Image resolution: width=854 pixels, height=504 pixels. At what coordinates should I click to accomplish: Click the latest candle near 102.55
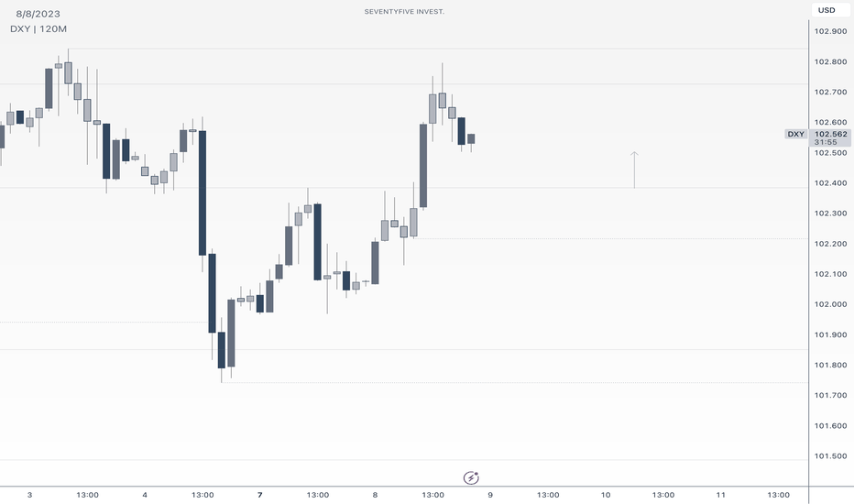(471, 139)
